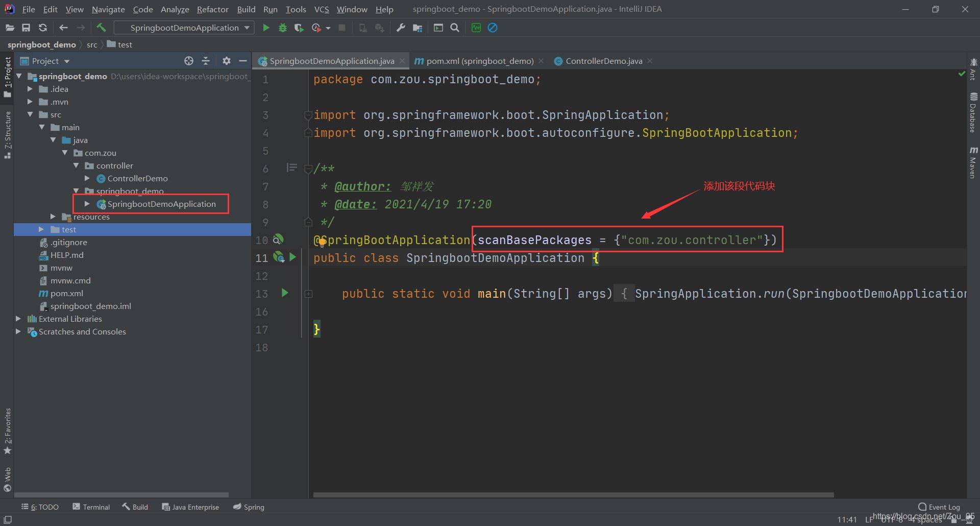Click the Build project hammer icon
This screenshot has height=526, width=980.
point(101,28)
